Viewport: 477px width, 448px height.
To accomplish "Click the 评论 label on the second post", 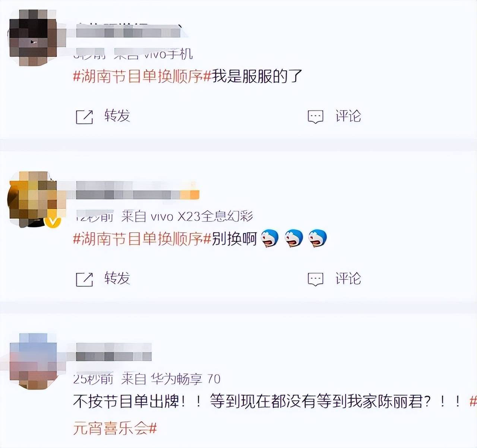I will pos(348,278).
